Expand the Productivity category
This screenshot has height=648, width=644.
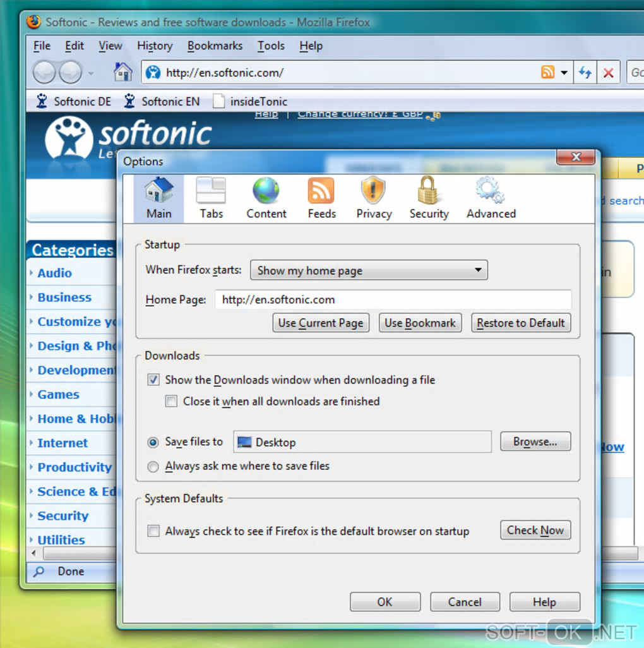pyautogui.click(x=75, y=467)
